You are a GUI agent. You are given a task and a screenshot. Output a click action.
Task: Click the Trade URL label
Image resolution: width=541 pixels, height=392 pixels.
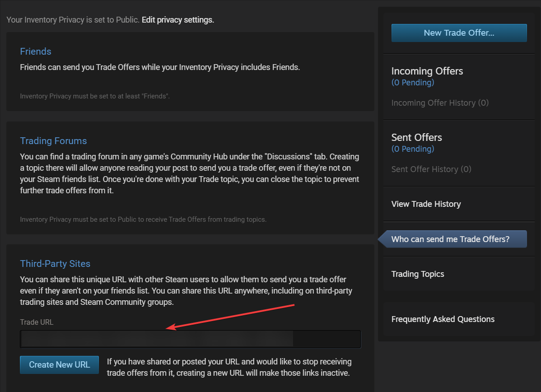click(37, 322)
